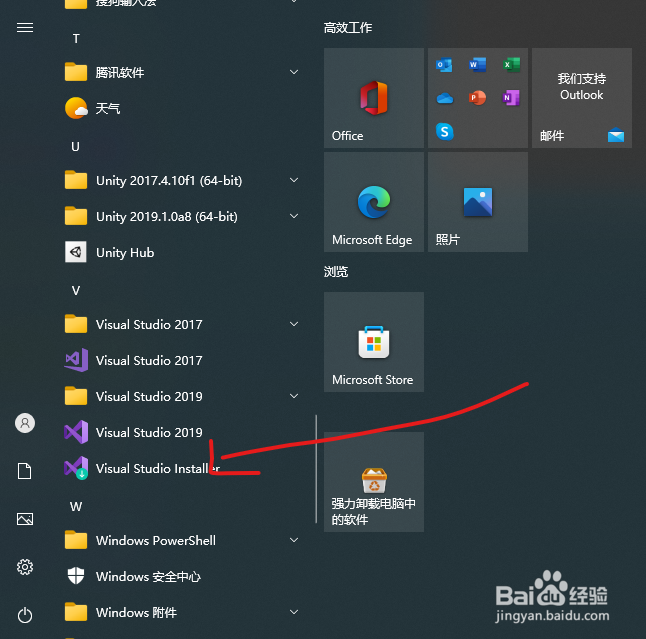646x639 pixels.
Task: Open Visual Studio Installer
Action: point(181,468)
